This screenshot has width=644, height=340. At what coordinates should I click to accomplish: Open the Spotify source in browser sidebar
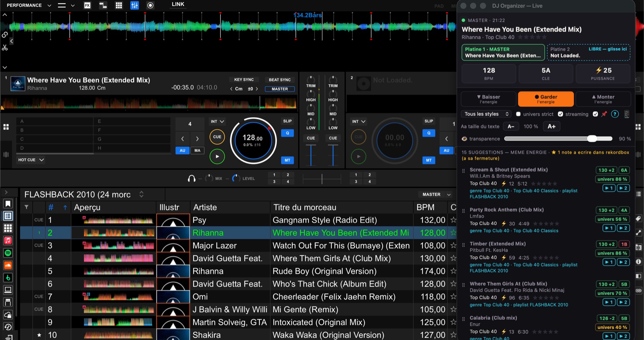[8, 253]
